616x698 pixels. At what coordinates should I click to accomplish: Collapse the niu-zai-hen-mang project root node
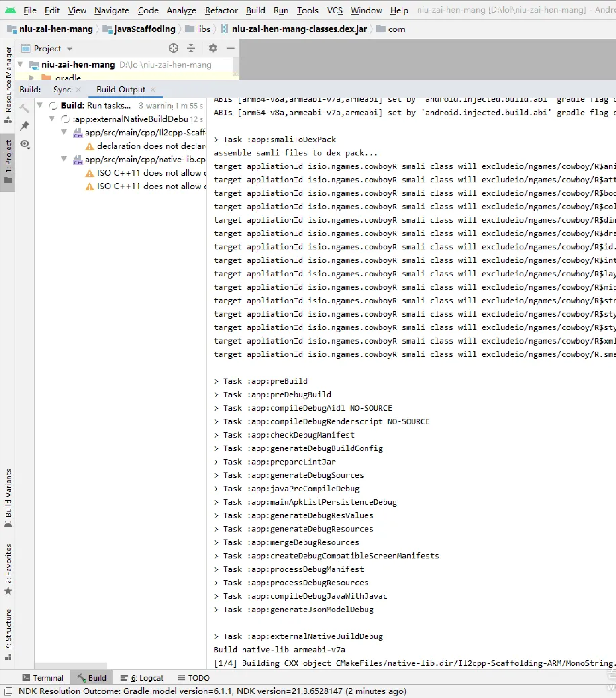(21, 64)
